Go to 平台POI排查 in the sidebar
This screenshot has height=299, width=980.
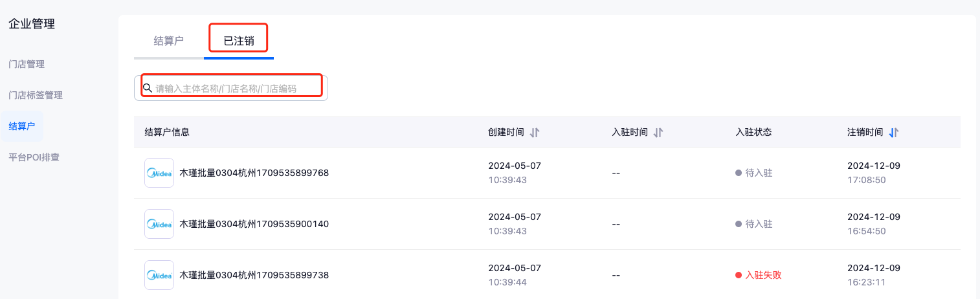coord(34,157)
